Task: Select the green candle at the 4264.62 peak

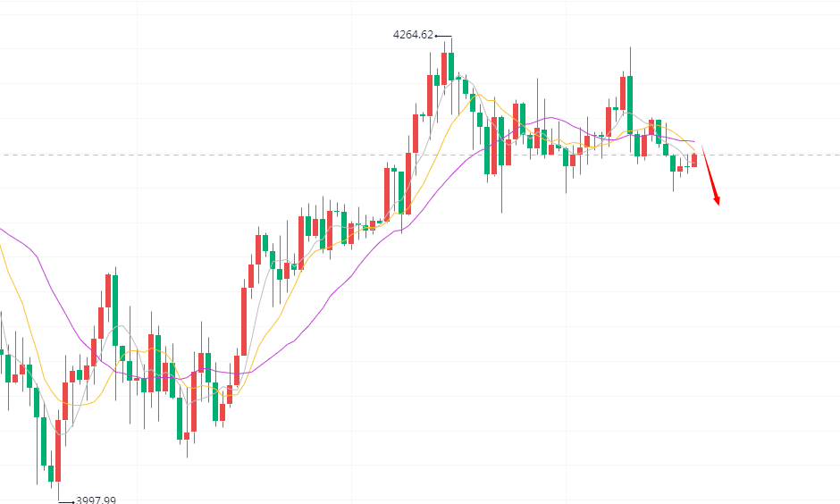Action: [x=451, y=65]
